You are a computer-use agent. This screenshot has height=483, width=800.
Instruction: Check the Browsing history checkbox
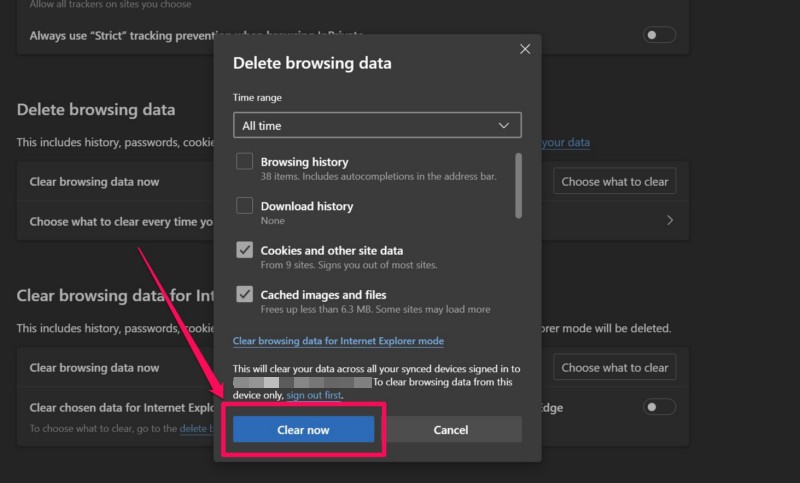[244, 161]
